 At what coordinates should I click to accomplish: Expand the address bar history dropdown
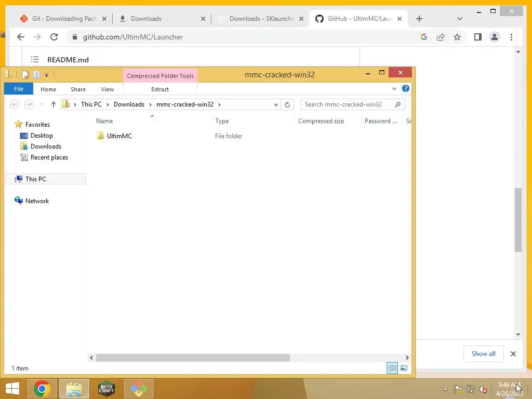(276, 104)
